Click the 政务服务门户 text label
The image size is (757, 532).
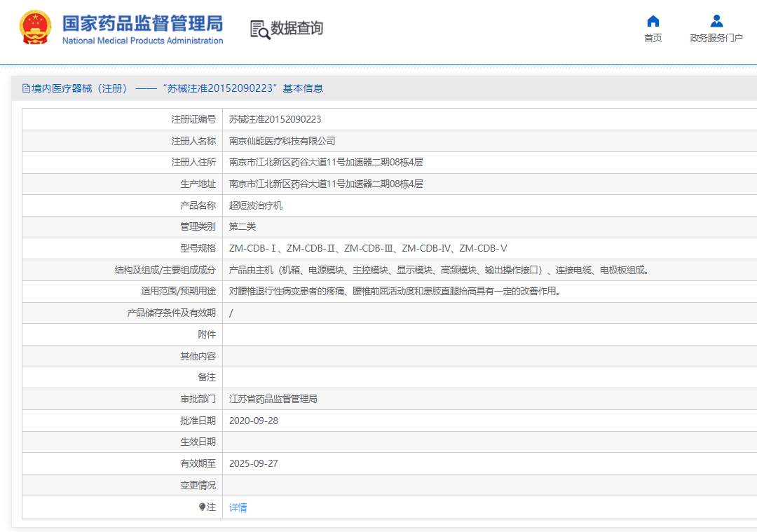(716, 38)
